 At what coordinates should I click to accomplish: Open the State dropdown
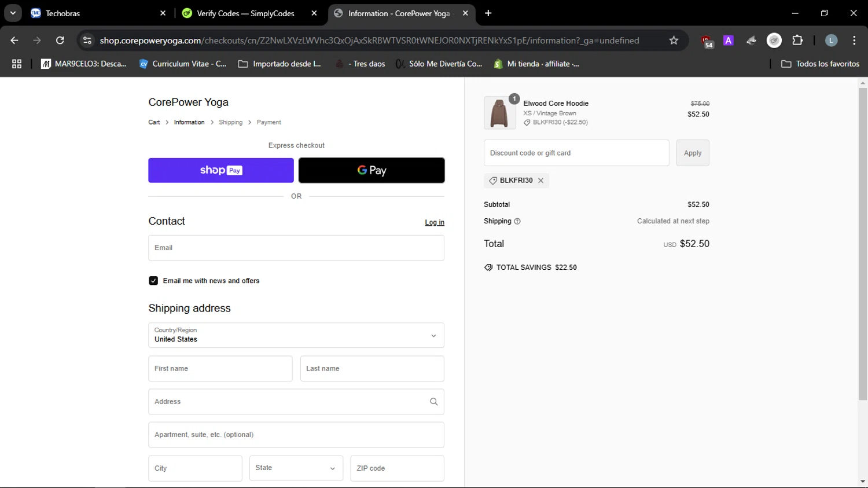[296, 468]
